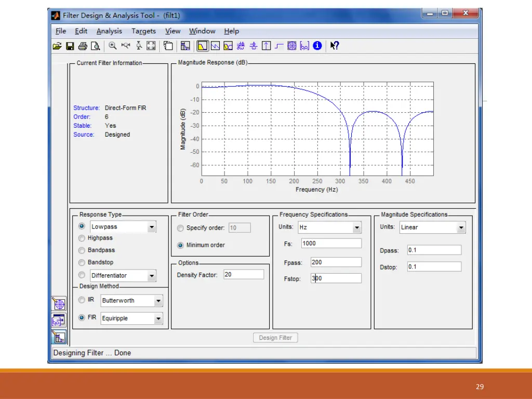532x399 pixels.
Task: Select the Differentiator response type radio
Action: (x=82, y=275)
